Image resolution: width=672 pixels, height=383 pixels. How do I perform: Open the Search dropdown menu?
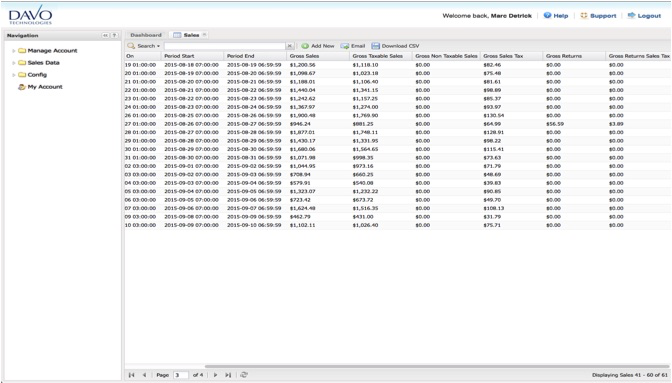tap(148, 46)
